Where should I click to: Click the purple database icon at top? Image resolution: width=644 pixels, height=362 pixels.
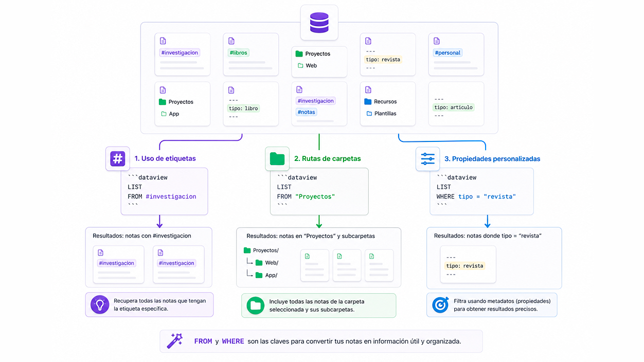(319, 23)
